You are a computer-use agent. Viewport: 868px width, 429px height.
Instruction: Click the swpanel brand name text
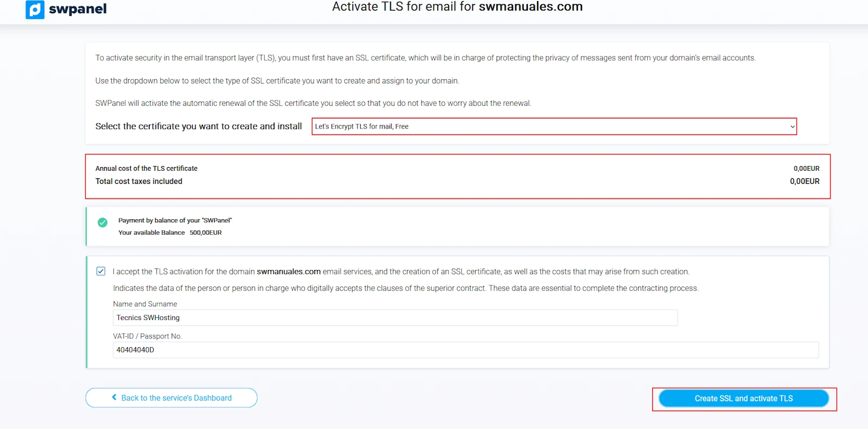point(78,9)
